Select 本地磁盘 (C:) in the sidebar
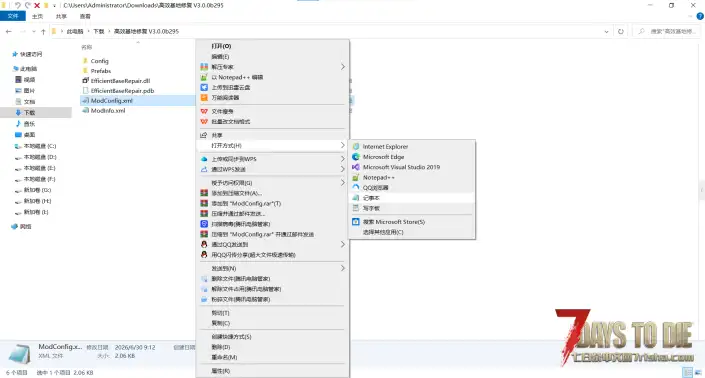The width and height of the screenshot is (705, 378). click(x=40, y=146)
